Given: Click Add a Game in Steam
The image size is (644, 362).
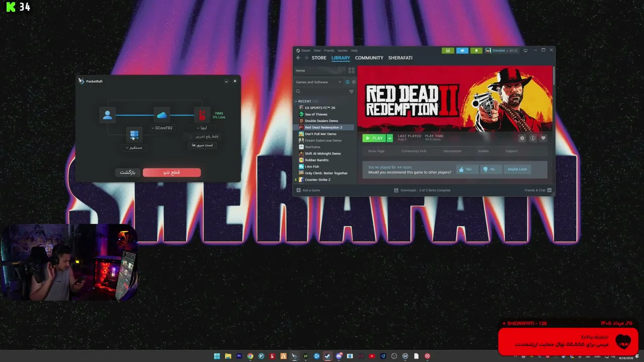Looking at the screenshot, I should [308, 191].
